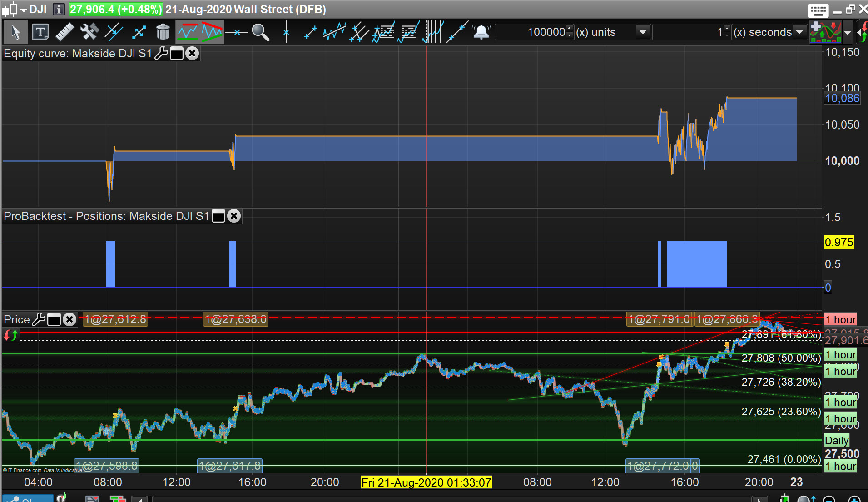Pick the extended line with markers tool
The height and width of the screenshot is (502, 868).
point(457,32)
